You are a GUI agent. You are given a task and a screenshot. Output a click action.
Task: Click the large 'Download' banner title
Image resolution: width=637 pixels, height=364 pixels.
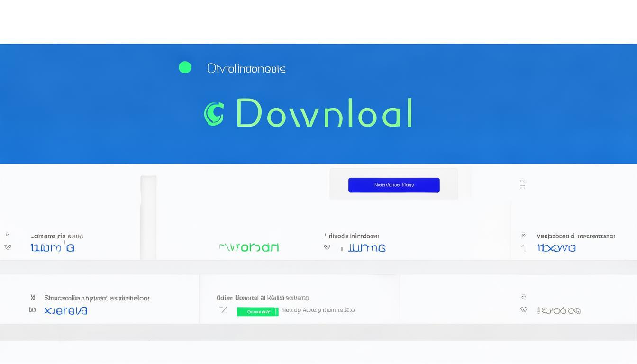coord(324,114)
